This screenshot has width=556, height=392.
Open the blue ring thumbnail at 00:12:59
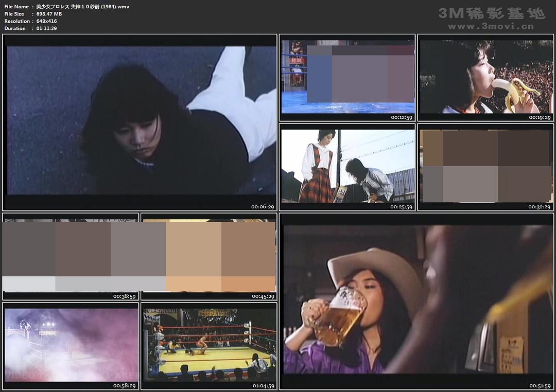(347, 78)
